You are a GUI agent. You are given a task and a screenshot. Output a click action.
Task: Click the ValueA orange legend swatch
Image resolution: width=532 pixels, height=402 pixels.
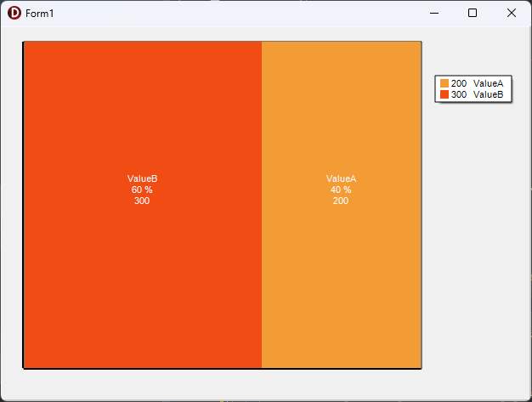[x=444, y=83]
